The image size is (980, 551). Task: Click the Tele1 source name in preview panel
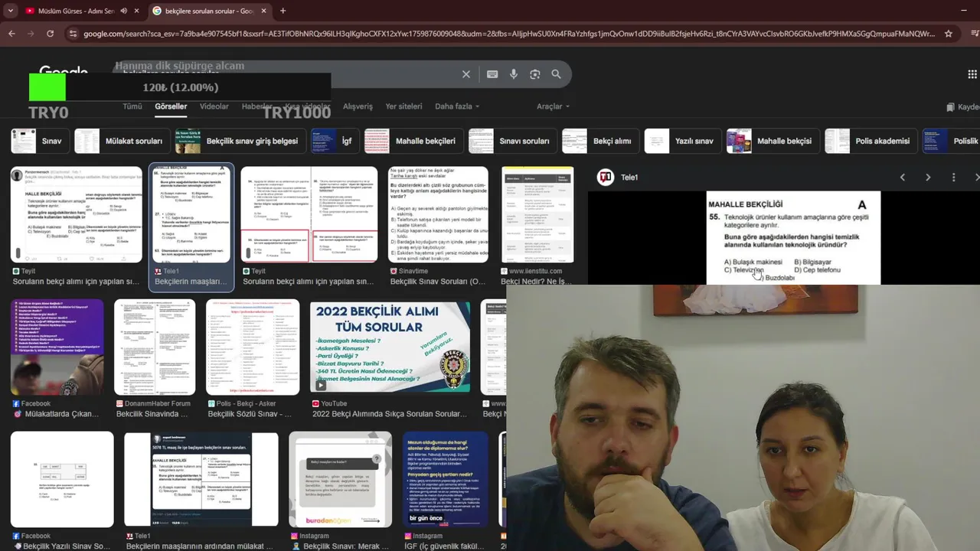[629, 178]
